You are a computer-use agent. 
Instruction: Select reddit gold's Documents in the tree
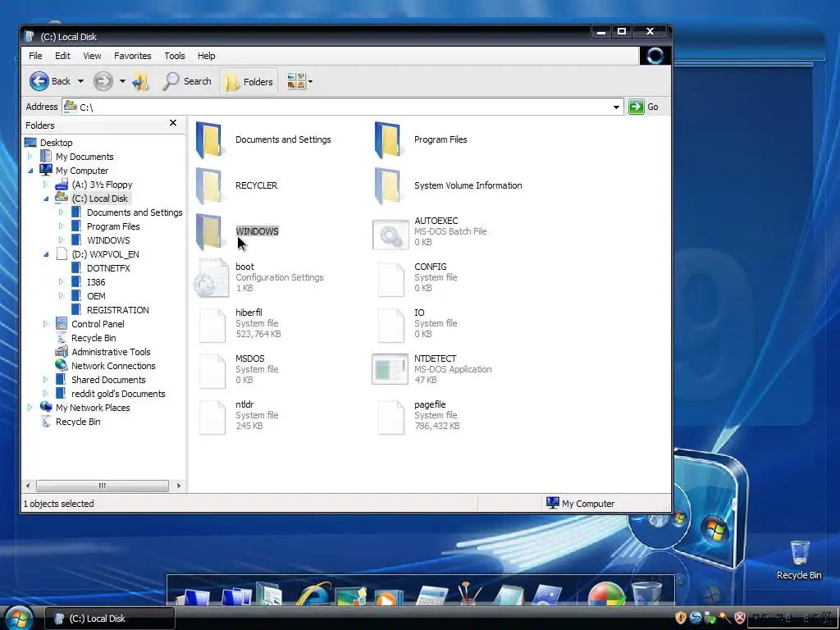(x=118, y=393)
